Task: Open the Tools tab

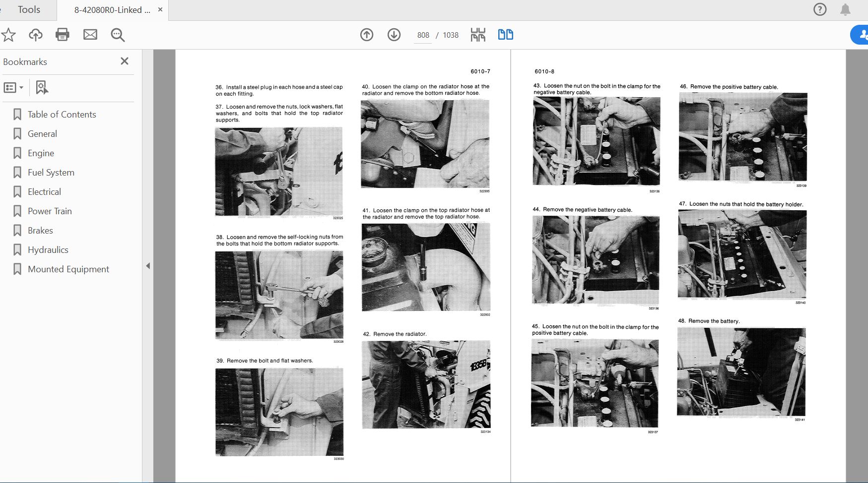Action: (x=29, y=10)
